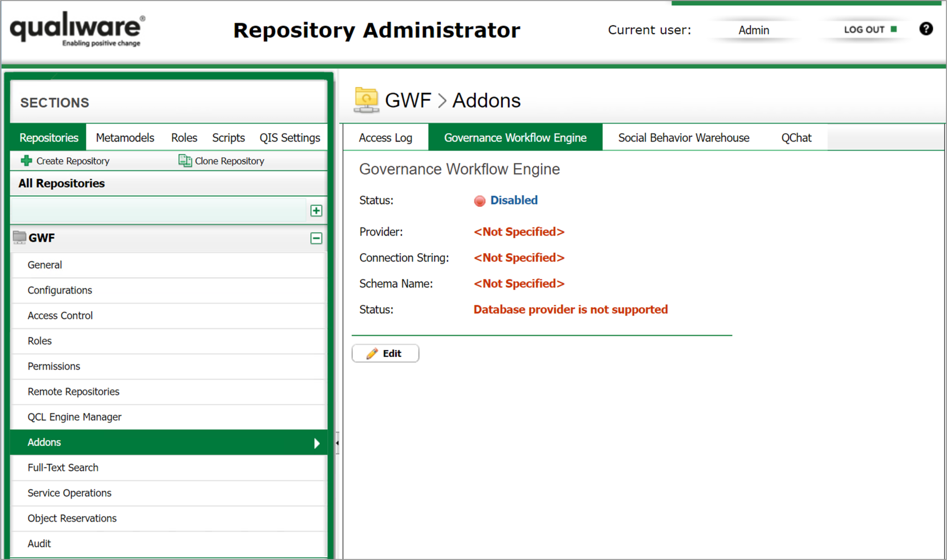Click the yellow folder icon in the breadcrumb

366,99
